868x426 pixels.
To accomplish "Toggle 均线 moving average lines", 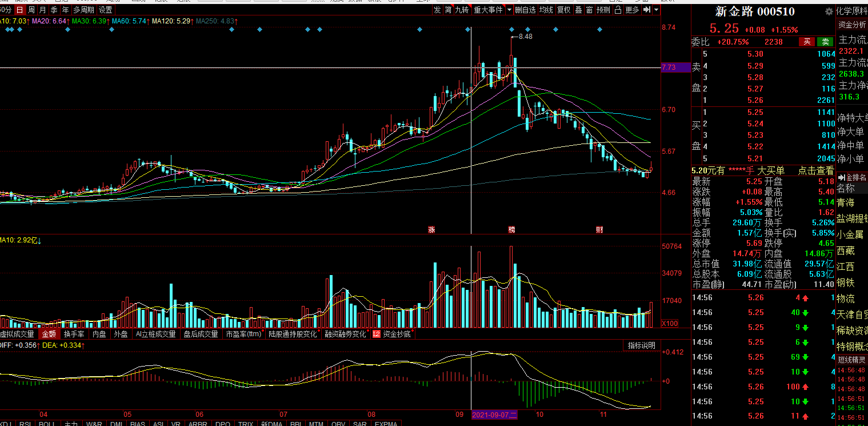I will pos(546,10).
